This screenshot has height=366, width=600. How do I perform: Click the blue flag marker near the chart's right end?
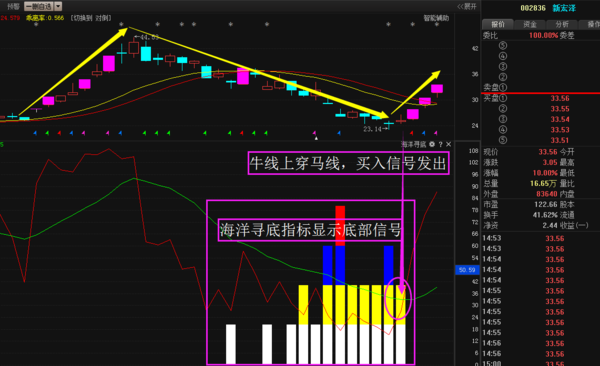point(424,133)
